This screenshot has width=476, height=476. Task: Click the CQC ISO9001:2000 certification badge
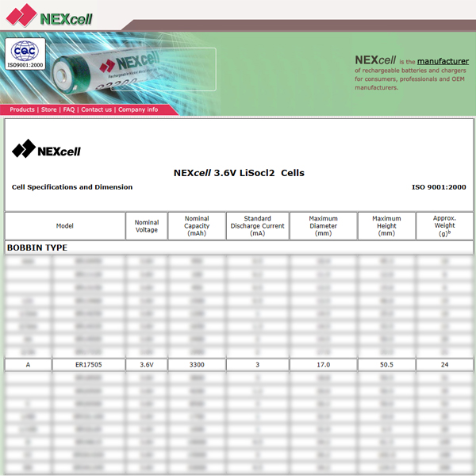(x=25, y=55)
